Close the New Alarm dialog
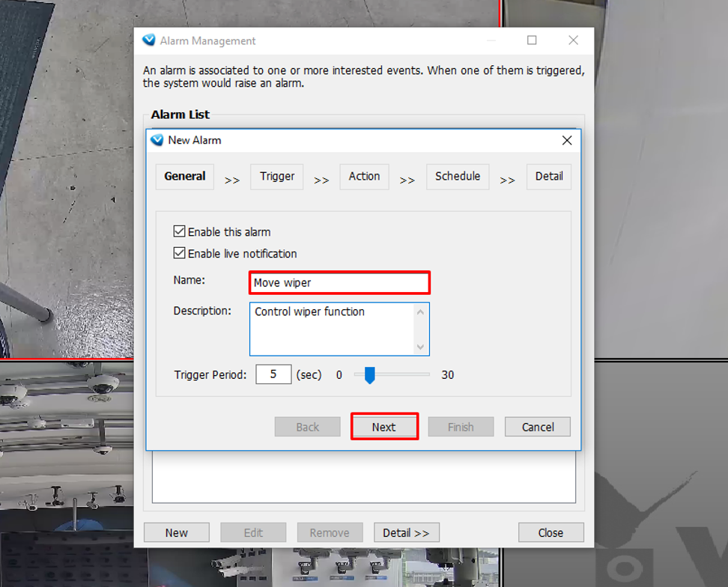Viewport: 728px width, 587px height. coord(567,140)
